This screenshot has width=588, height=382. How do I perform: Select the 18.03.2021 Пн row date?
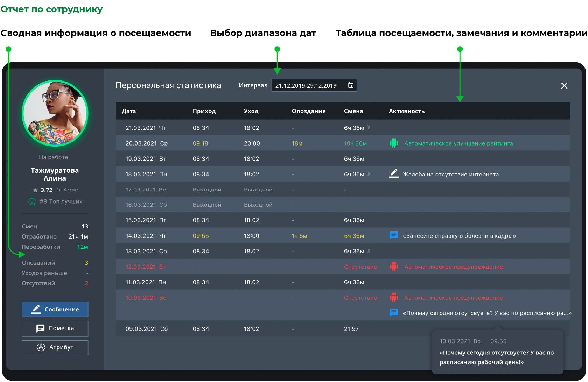[x=146, y=174]
